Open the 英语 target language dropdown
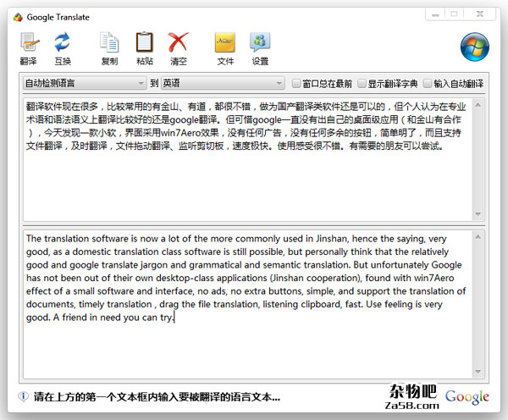Screen dimensions: 508x420 (x=223, y=83)
